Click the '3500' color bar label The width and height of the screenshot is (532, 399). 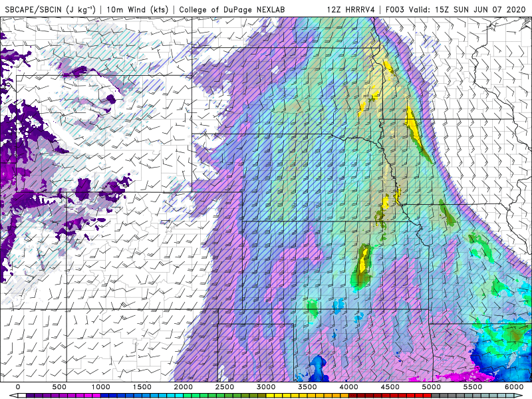click(308, 387)
